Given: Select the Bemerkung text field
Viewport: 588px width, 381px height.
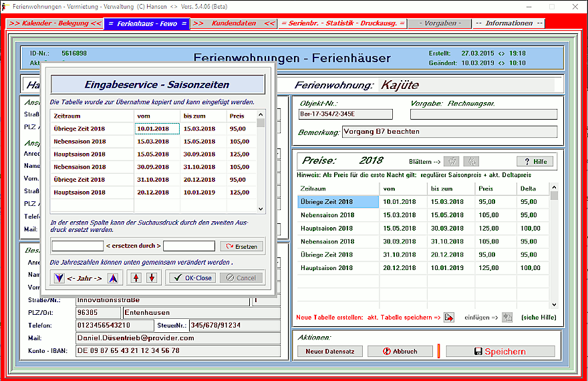Looking at the screenshot, I should click(448, 132).
